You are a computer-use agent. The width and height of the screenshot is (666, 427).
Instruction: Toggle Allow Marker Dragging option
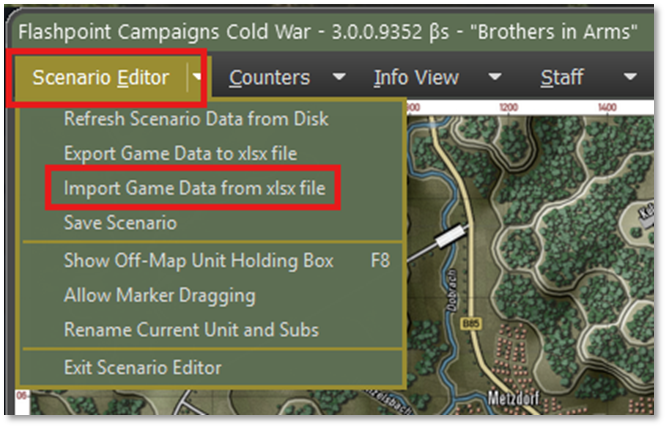[159, 295]
